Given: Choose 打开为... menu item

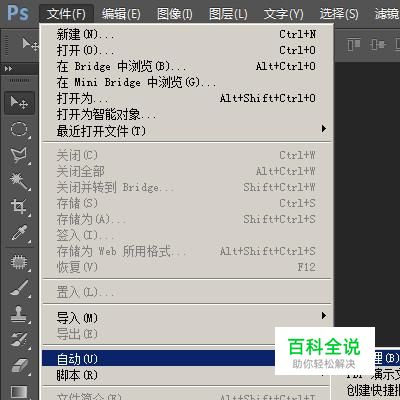Looking at the screenshot, I should point(187,98).
